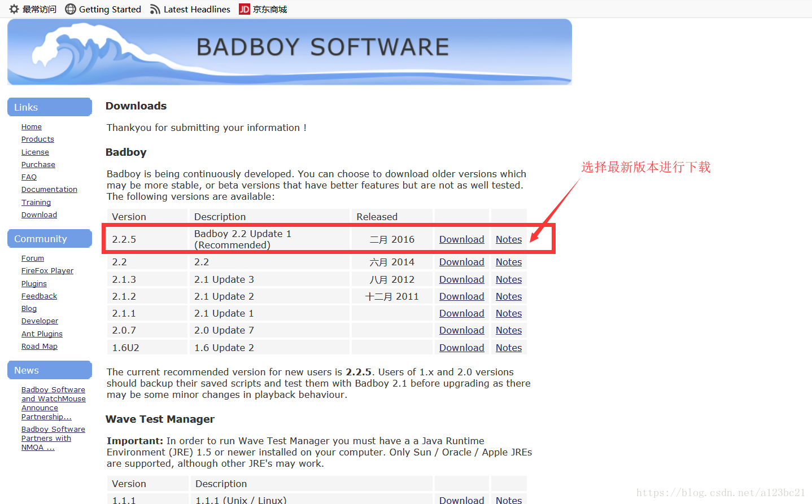Open the FireFox Player link
Viewport: 812px width, 504px height.
(x=47, y=271)
